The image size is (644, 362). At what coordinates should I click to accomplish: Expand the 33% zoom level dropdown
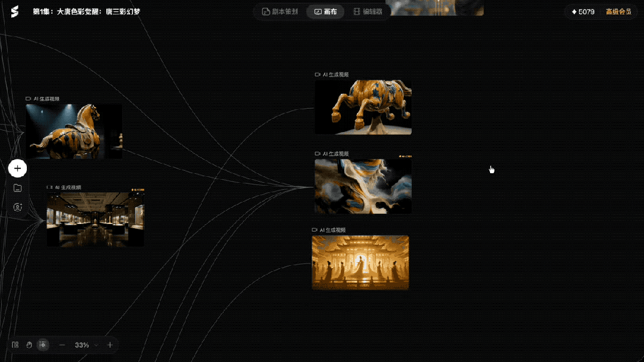(87, 345)
